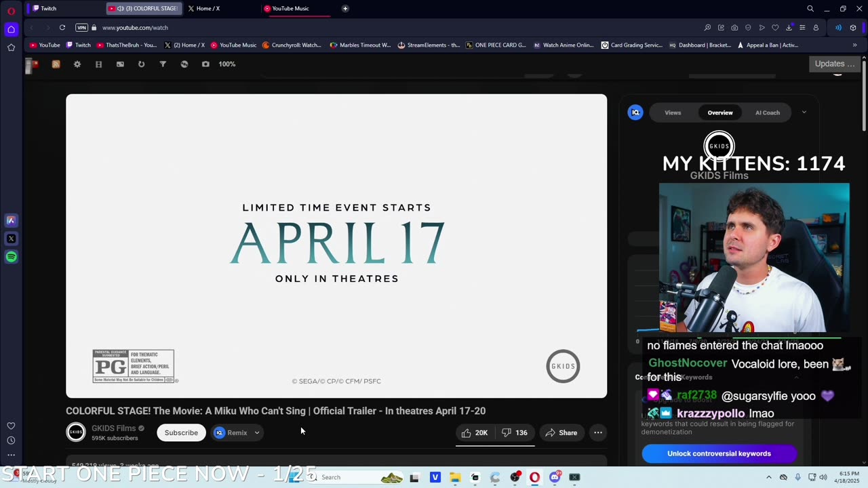Open the YouTube bookmark
Viewport: 868px width, 488px height.
[x=45, y=45]
